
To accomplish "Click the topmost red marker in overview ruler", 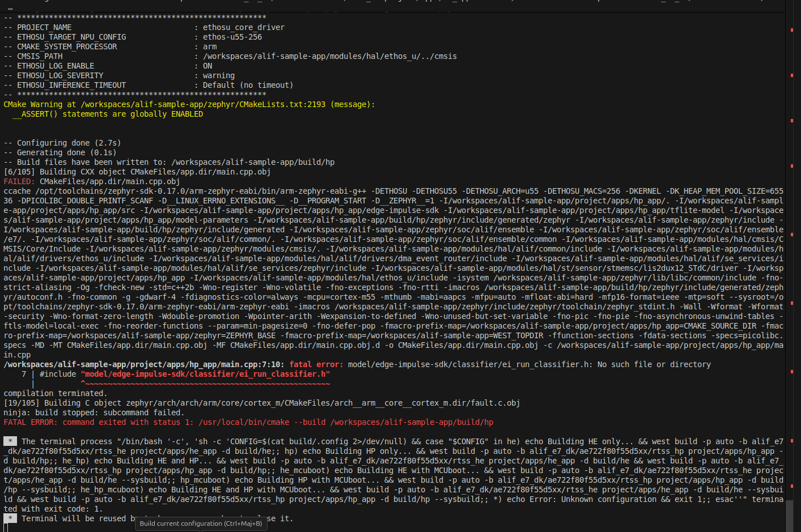I will pyautogui.click(x=792, y=29).
